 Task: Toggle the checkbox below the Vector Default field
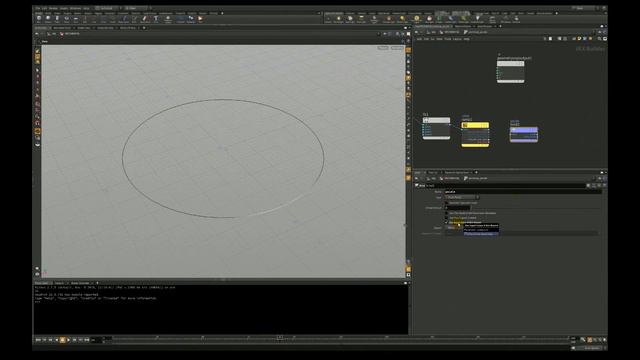coord(447,213)
